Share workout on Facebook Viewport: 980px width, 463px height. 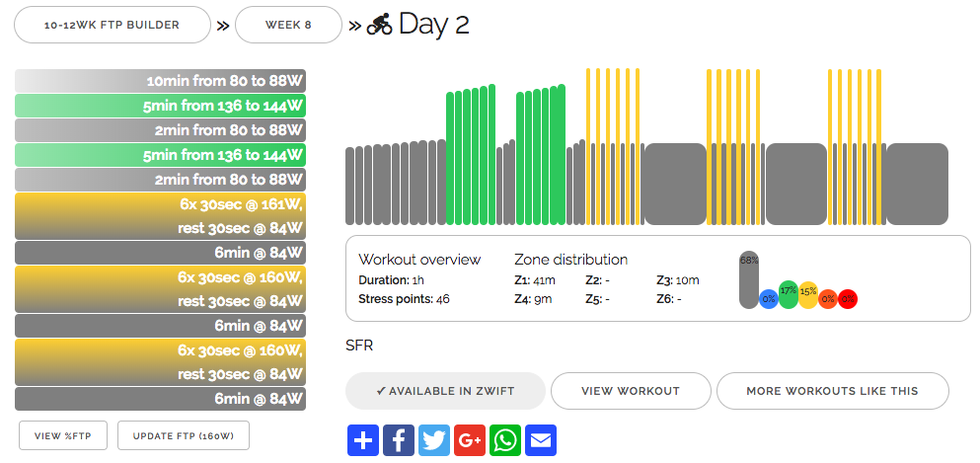point(399,439)
